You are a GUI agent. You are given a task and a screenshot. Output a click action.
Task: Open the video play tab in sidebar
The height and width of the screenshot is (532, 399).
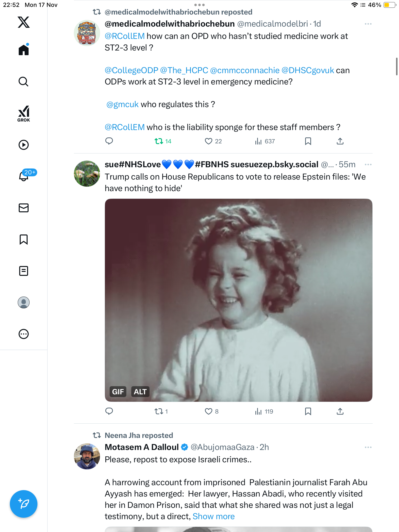click(24, 145)
